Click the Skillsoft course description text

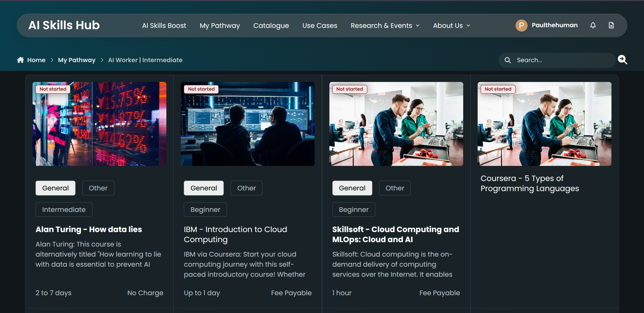(392, 264)
